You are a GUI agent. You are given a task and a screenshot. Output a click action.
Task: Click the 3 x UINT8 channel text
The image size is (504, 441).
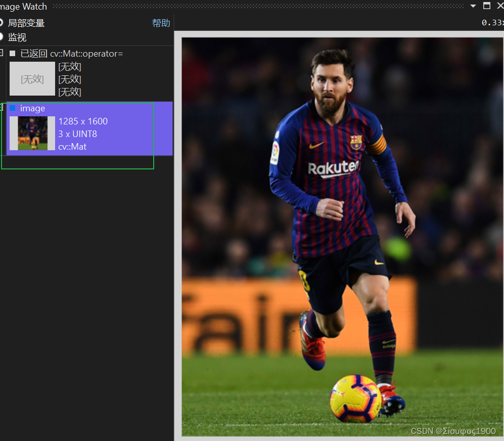point(77,134)
